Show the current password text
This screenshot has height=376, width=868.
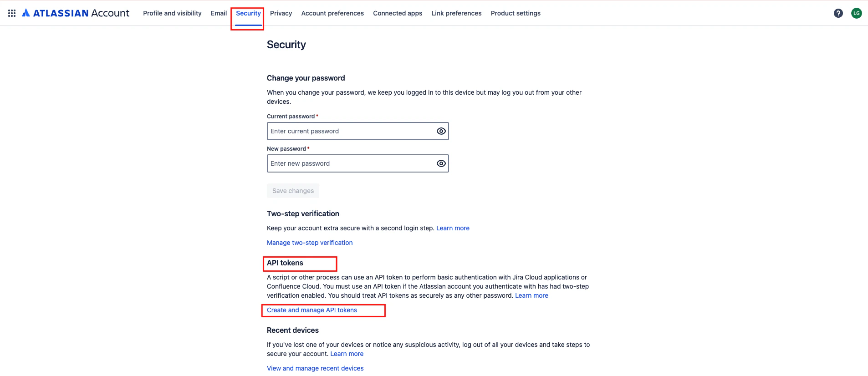[440, 131]
